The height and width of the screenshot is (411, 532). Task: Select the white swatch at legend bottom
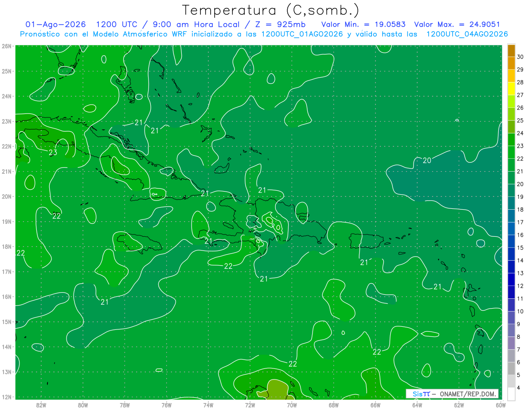pos(511,394)
